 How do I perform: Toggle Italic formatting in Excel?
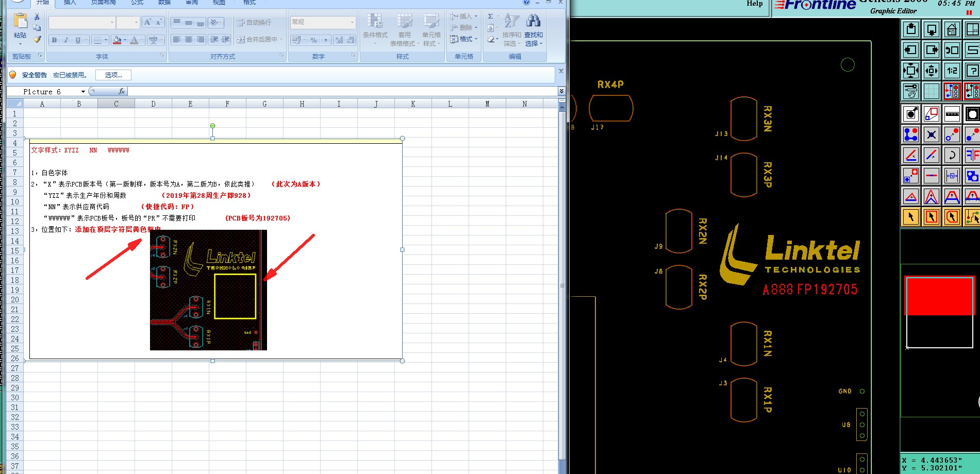[66, 40]
